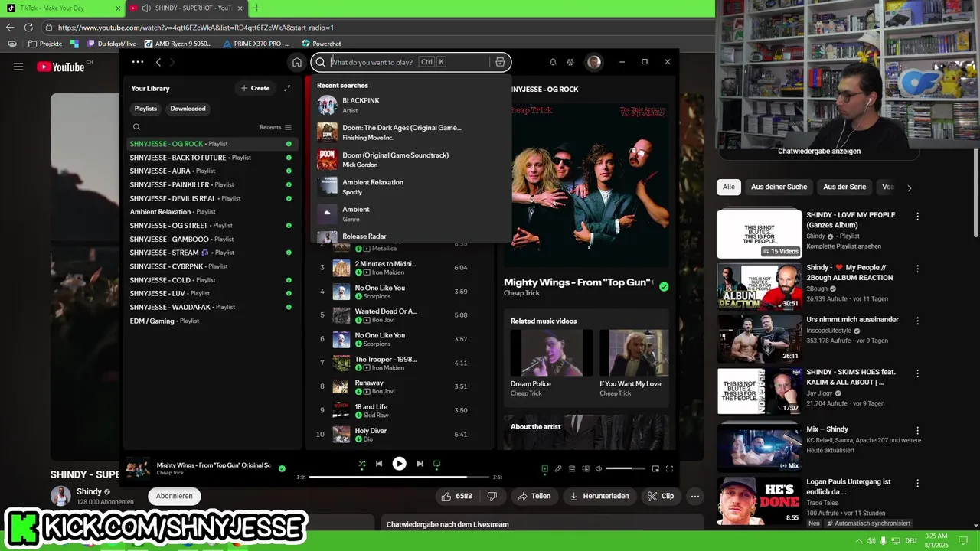Open the Dream Police related video thumbnail

552,353
